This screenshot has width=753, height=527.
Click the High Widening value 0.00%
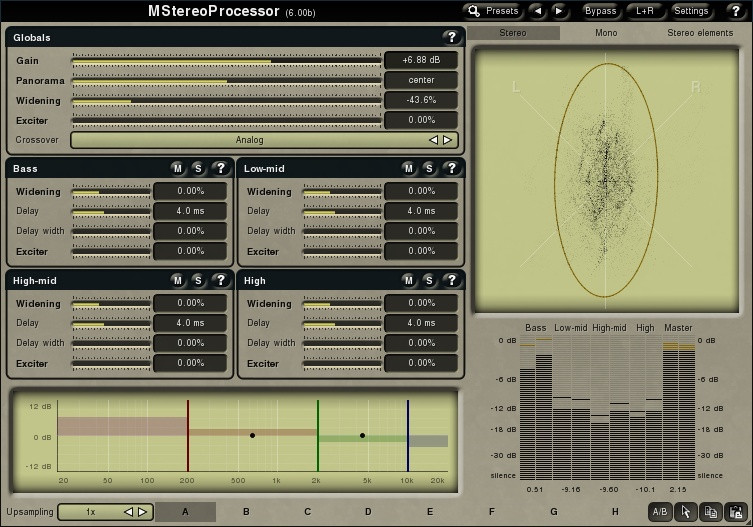[x=421, y=303]
